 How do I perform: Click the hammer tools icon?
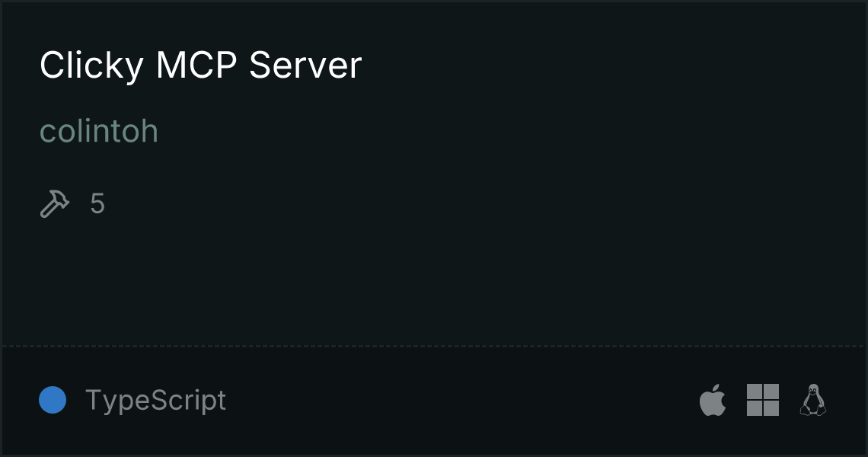point(55,204)
